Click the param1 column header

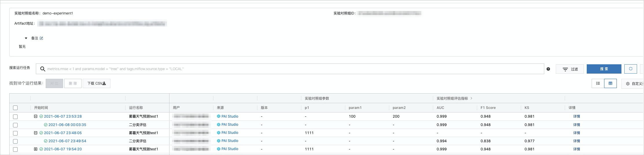click(x=355, y=108)
